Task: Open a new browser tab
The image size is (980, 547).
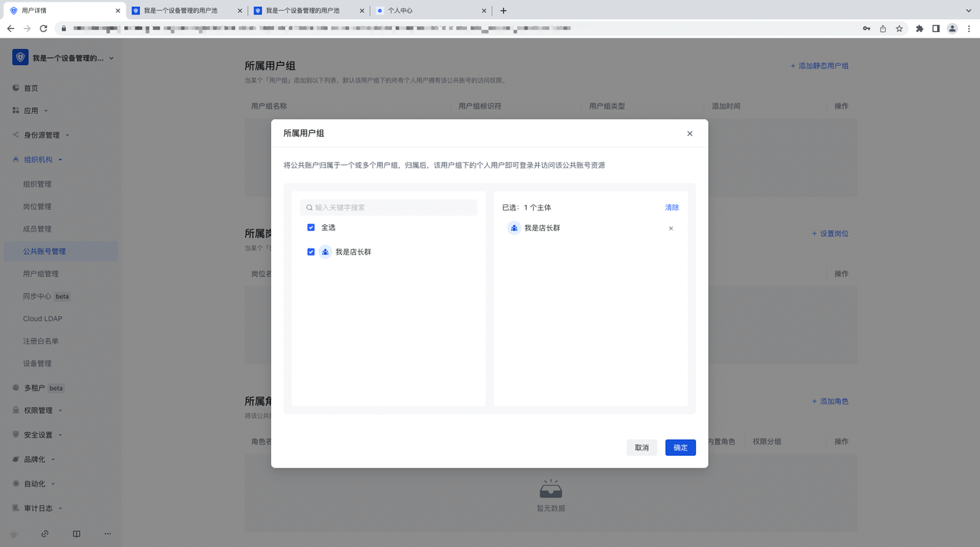Action: click(x=503, y=11)
